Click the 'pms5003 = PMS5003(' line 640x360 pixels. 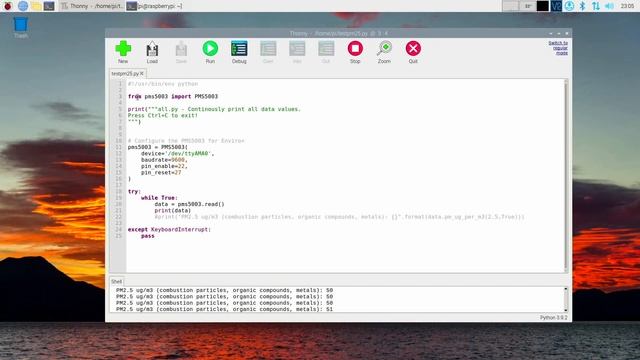pyautogui.click(x=158, y=147)
